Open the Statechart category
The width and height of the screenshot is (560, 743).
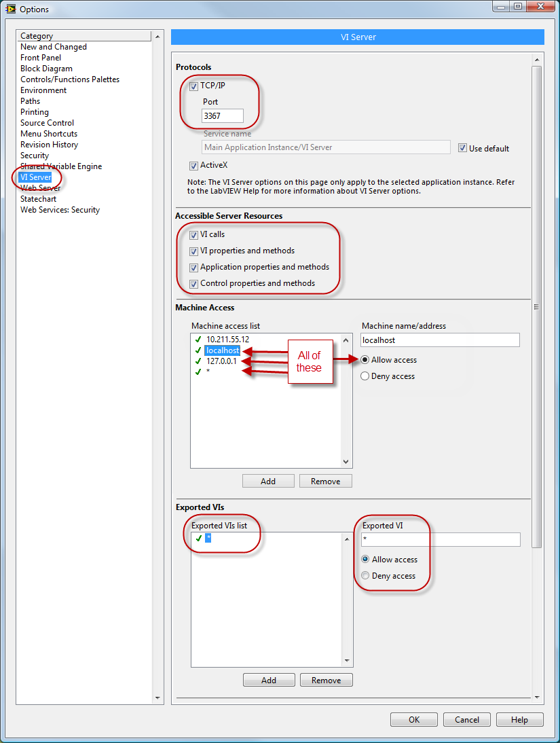point(39,199)
